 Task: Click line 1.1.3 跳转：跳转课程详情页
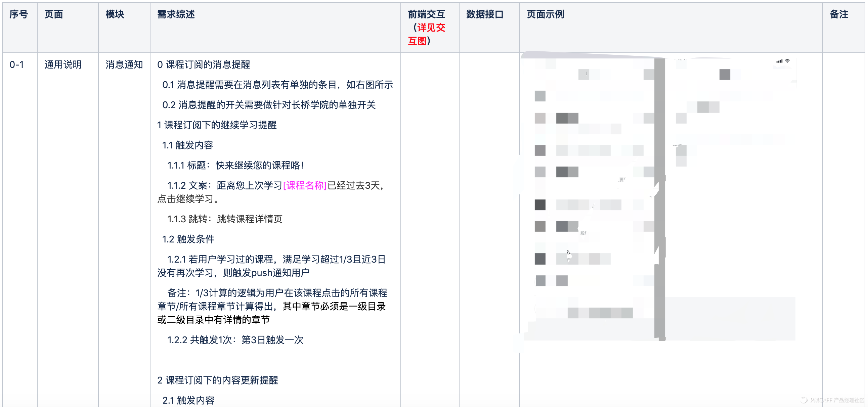click(x=225, y=219)
